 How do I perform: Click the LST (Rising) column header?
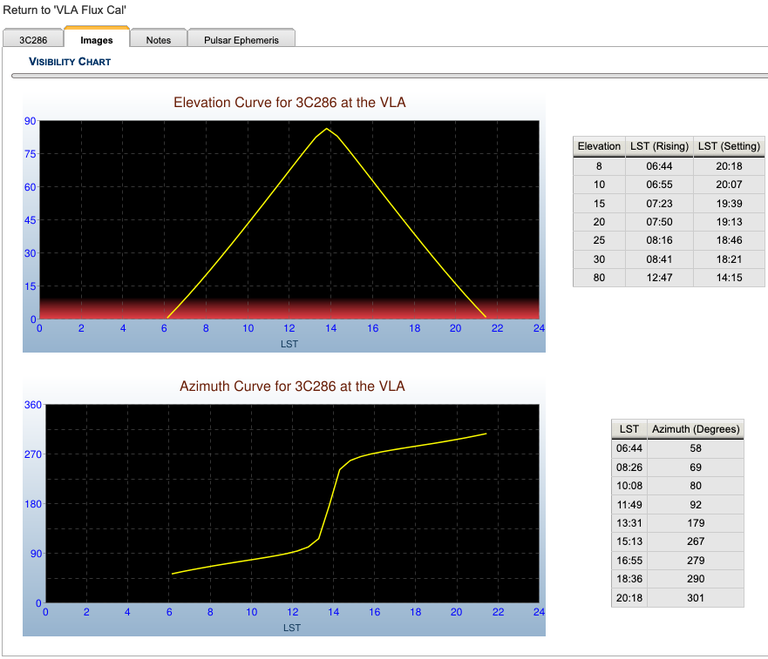coord(659,146)
